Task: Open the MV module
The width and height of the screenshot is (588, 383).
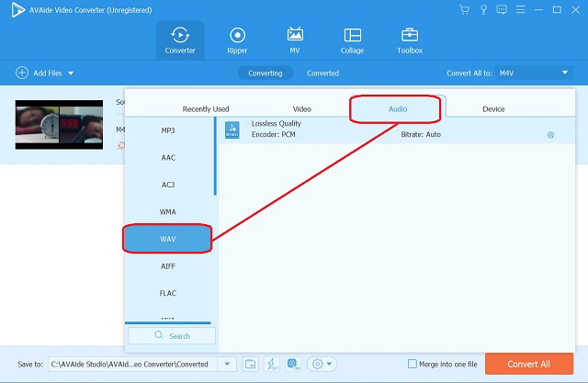Action: tap(295, 40)
